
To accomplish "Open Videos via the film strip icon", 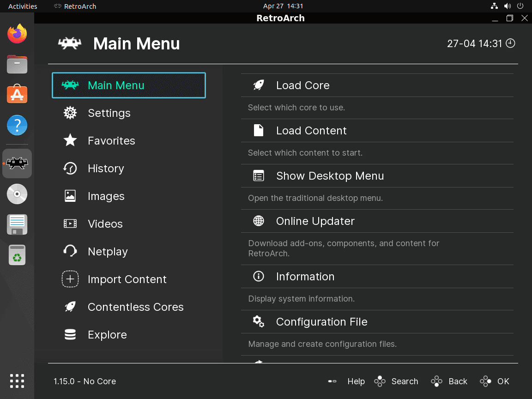I will pyautogui.click(x=70, y=224).
